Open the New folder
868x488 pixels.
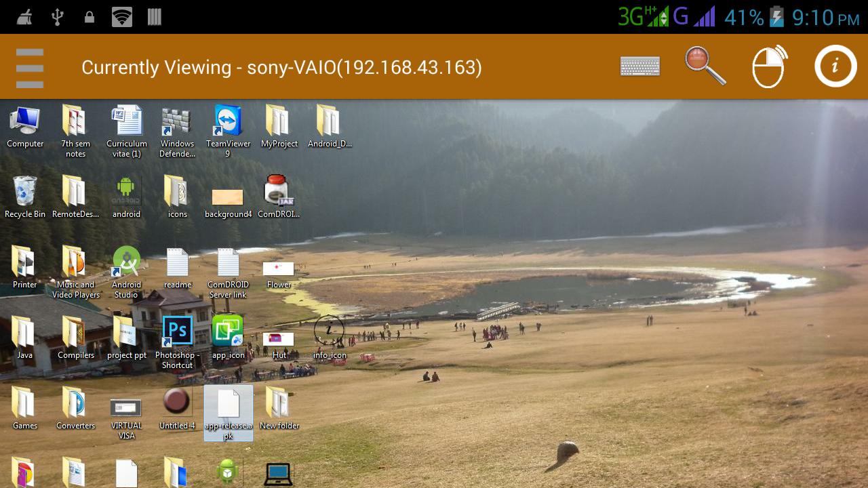(279, 401)
